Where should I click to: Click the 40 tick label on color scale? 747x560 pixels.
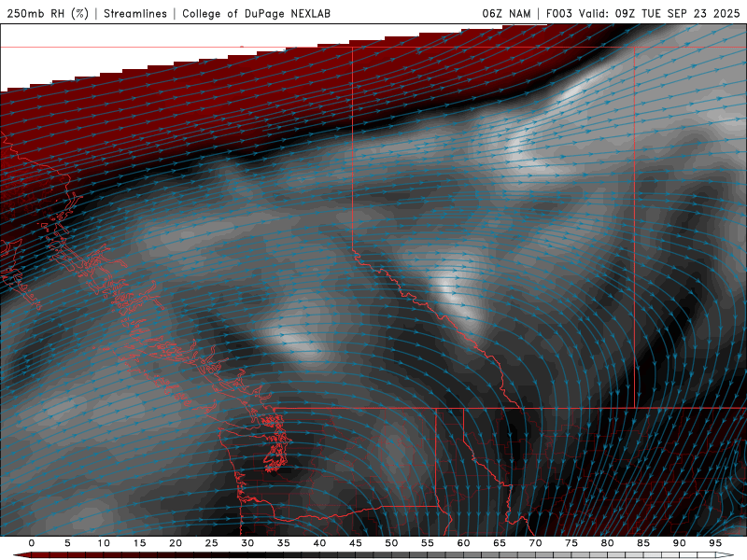319,543
